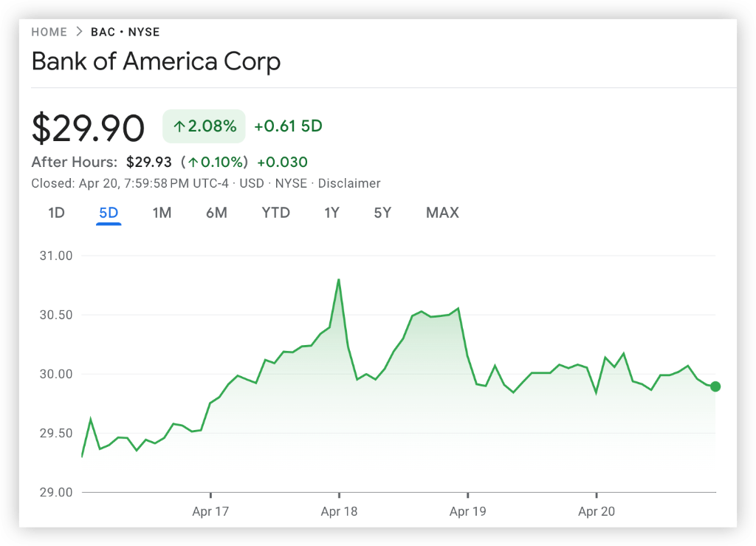
Task: Click the Apr 19 date axis label
Action: [x=468, y=511]
